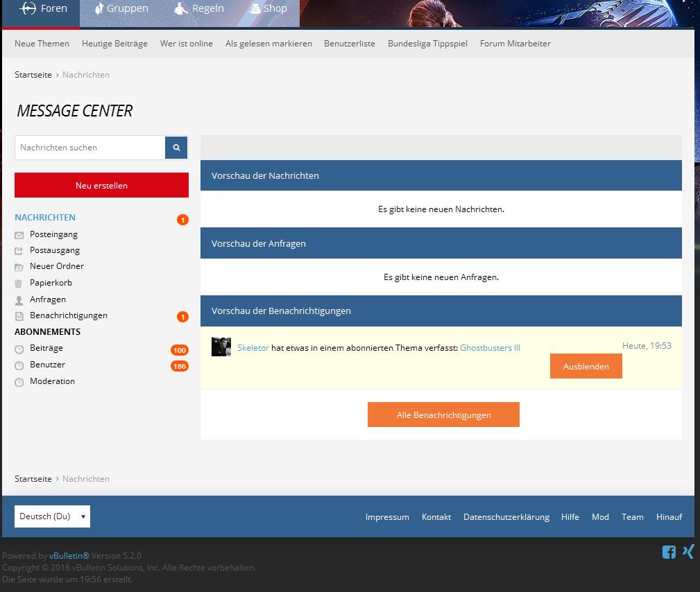700x592 pixels.
Task: Open Benachrichtigungen in the sidebar
Action: coord(68,315)
